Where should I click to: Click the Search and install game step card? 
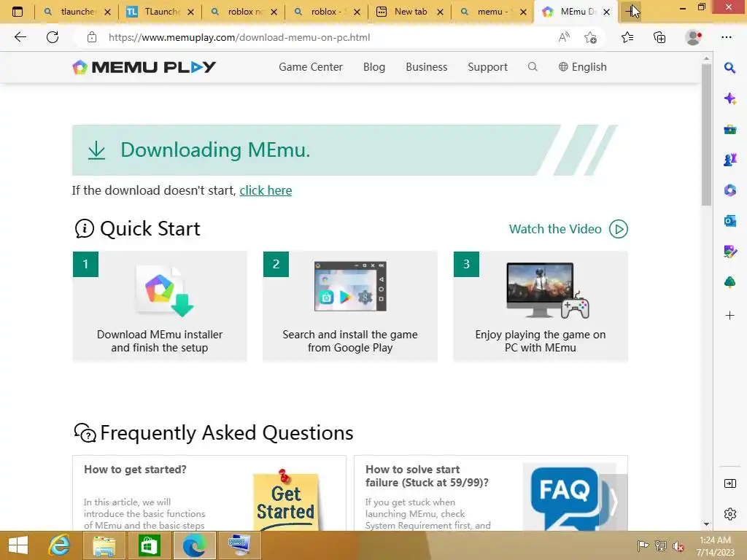350,306
